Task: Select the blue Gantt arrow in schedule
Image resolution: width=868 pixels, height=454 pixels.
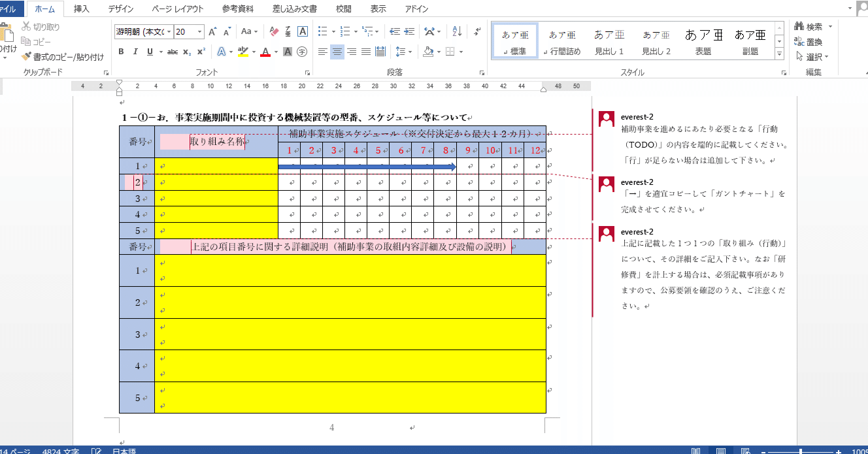Action: tap(367, 167)
